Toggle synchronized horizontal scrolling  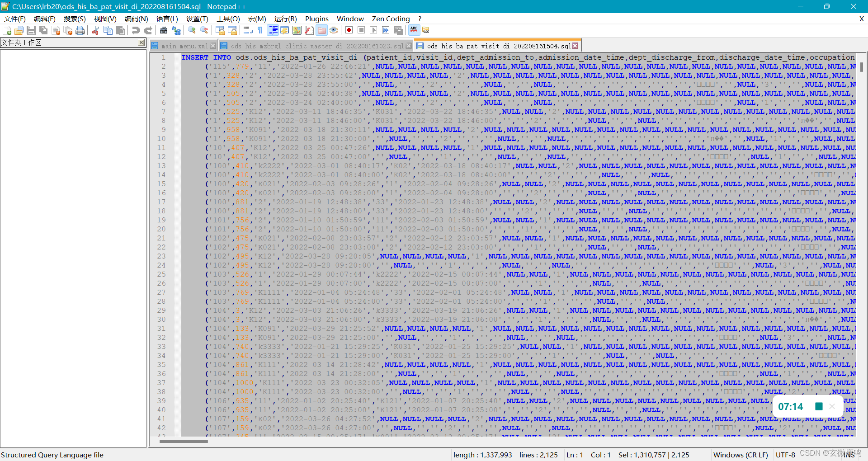(x=232, y=30)
